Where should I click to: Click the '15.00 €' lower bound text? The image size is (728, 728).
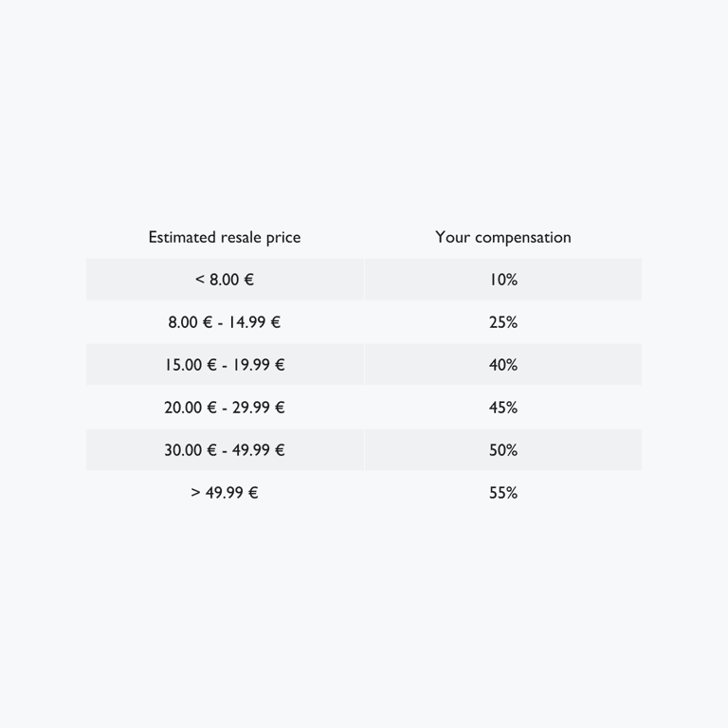pyautogui.click(x=190, y=365)
